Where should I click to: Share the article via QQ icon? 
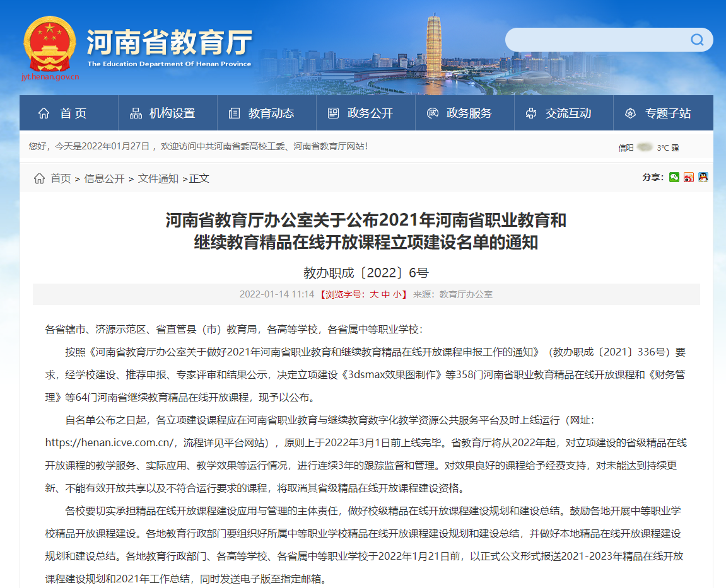(x=703, y=177)
